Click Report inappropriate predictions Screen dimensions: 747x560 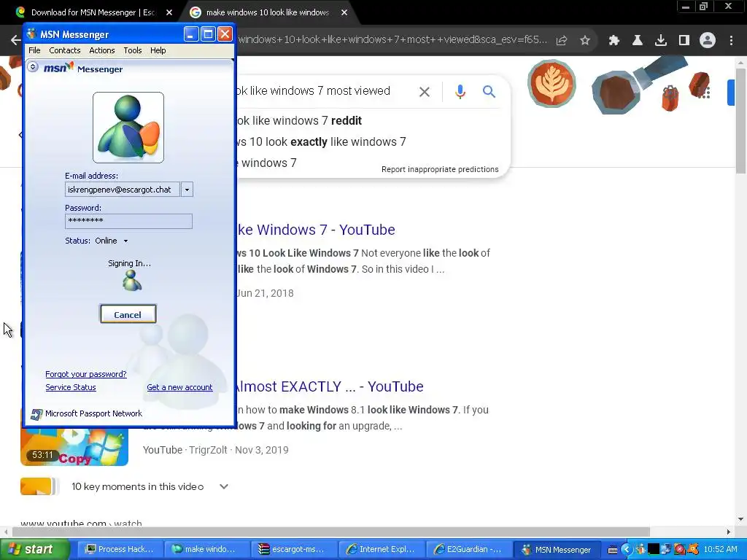pos(440,169)
